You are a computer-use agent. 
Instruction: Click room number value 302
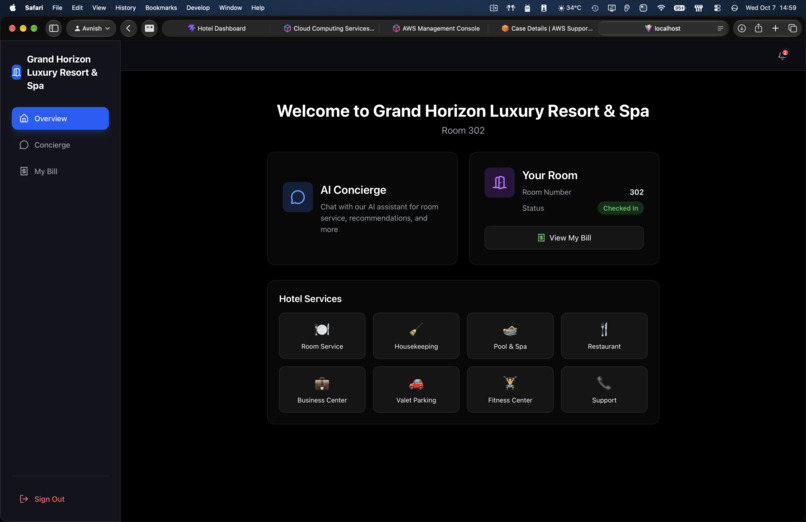[636, 192]
